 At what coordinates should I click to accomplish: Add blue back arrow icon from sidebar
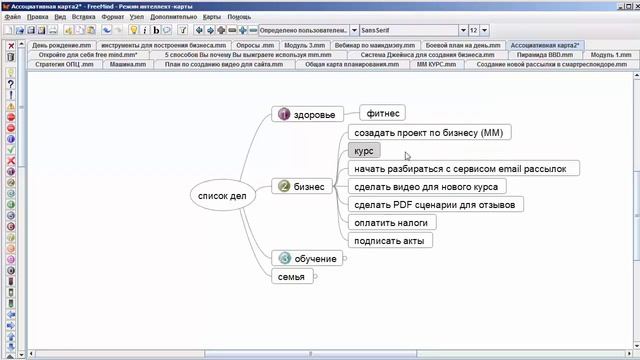pos(11,315)
